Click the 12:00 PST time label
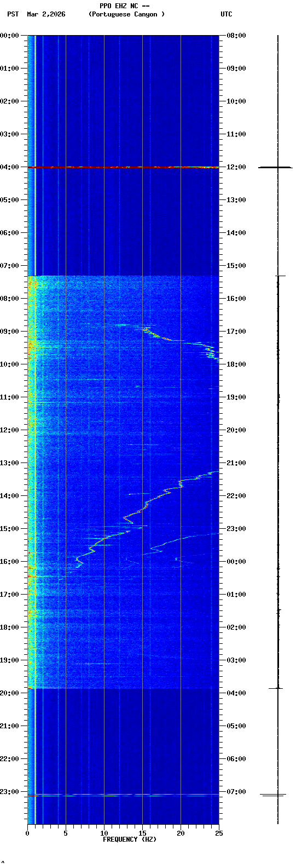 9,430
